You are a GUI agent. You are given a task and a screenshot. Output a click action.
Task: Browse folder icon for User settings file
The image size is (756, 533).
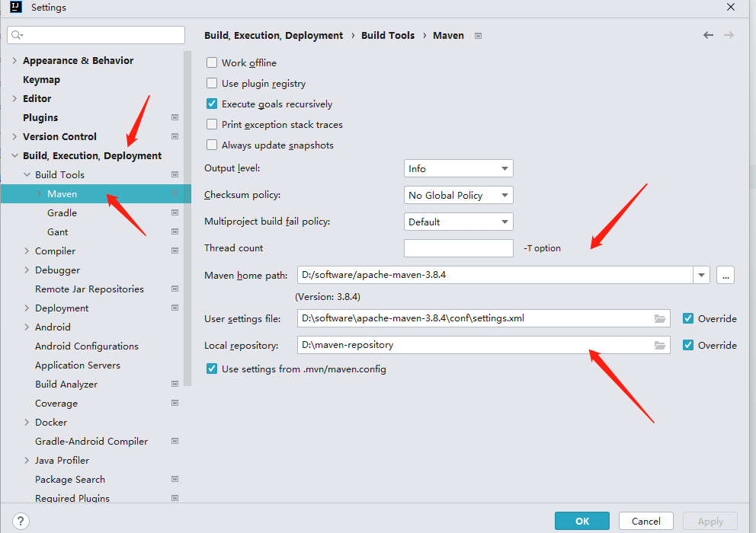pyautogui.click(x=659, y=318)
